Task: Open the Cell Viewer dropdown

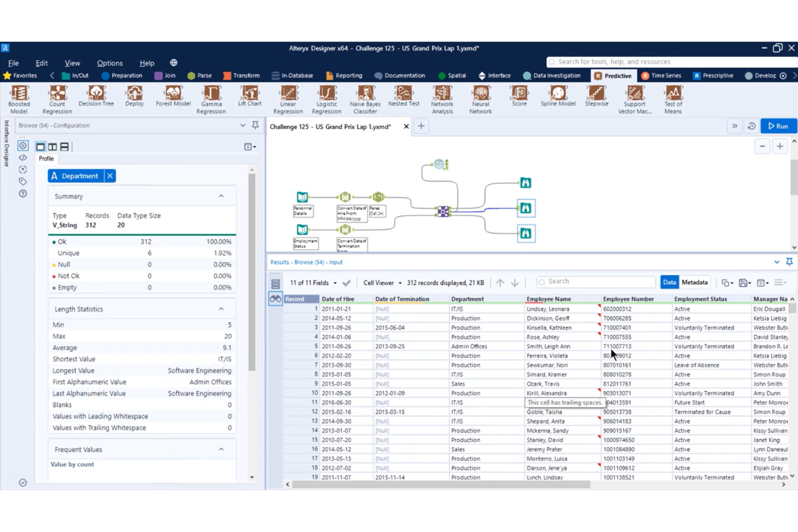Action: (x=382, y=283)
